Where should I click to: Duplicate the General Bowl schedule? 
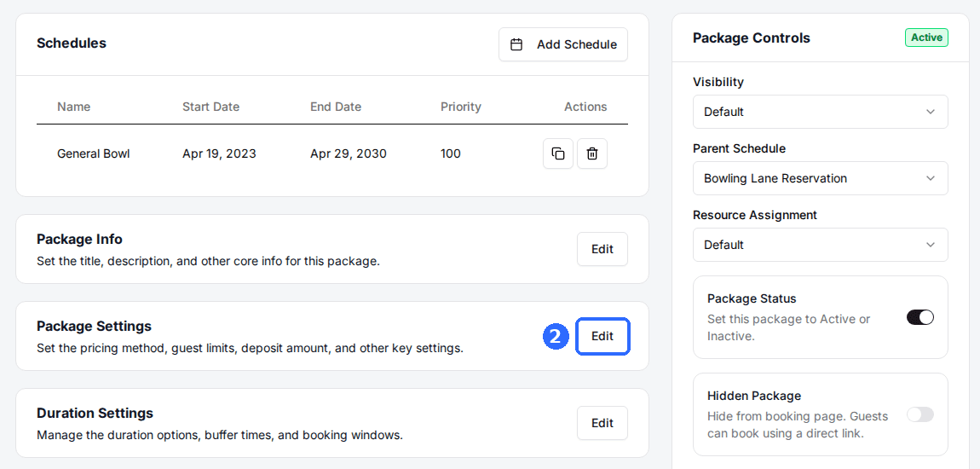click(x=558, y=153)
